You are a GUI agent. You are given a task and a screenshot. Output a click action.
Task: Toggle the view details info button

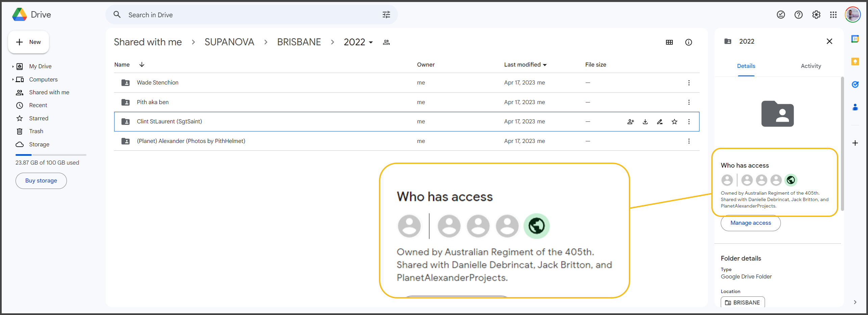pyautogui.click(x=688, y=42)
